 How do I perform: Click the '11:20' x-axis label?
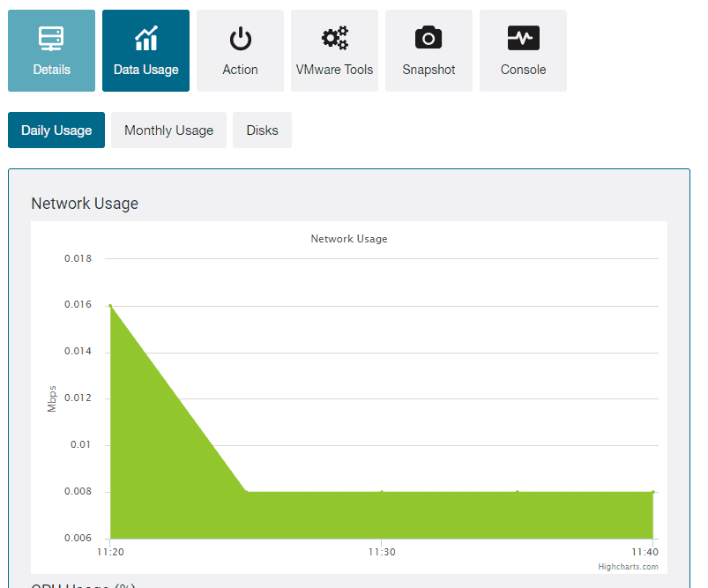(x=110, y=552)
